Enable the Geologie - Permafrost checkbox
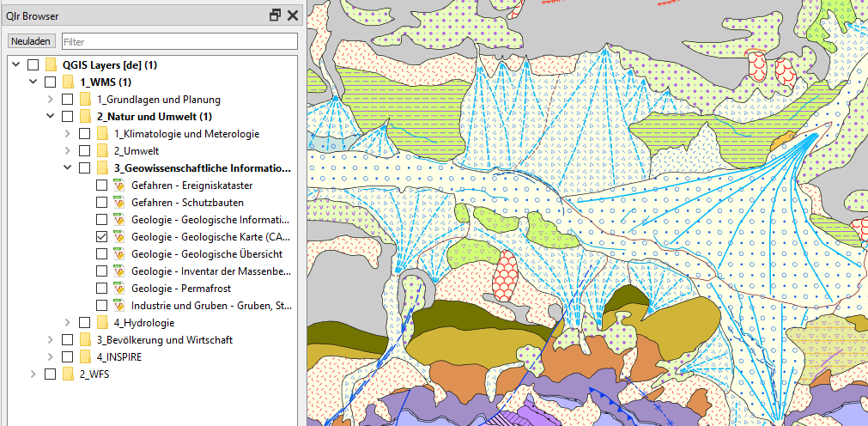The height and width of the screenshot is (426, 868). click(102, 289)
